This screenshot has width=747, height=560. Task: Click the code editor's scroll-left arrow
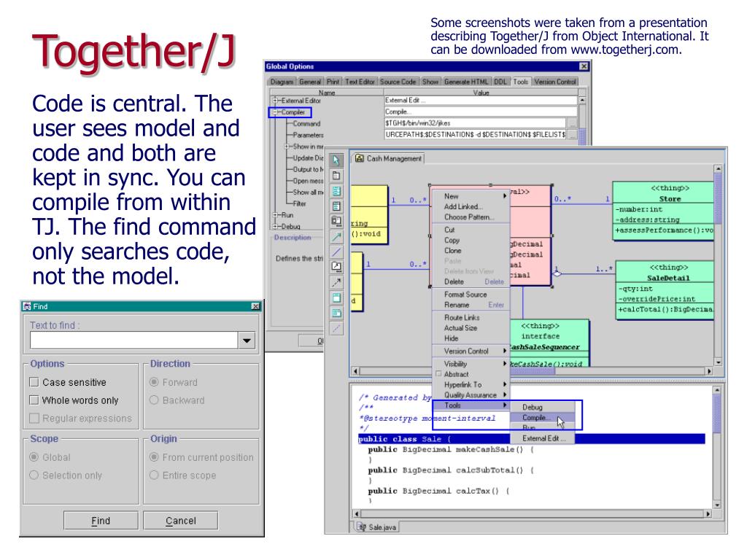356,514
